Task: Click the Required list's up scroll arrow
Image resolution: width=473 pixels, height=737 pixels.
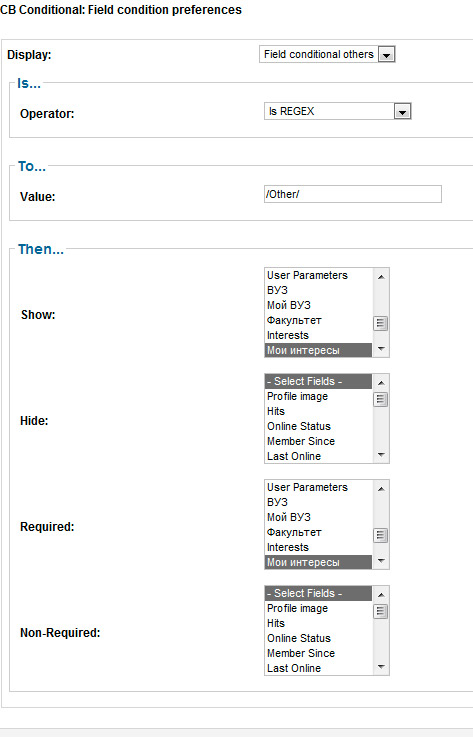Action: coord(381,489)
